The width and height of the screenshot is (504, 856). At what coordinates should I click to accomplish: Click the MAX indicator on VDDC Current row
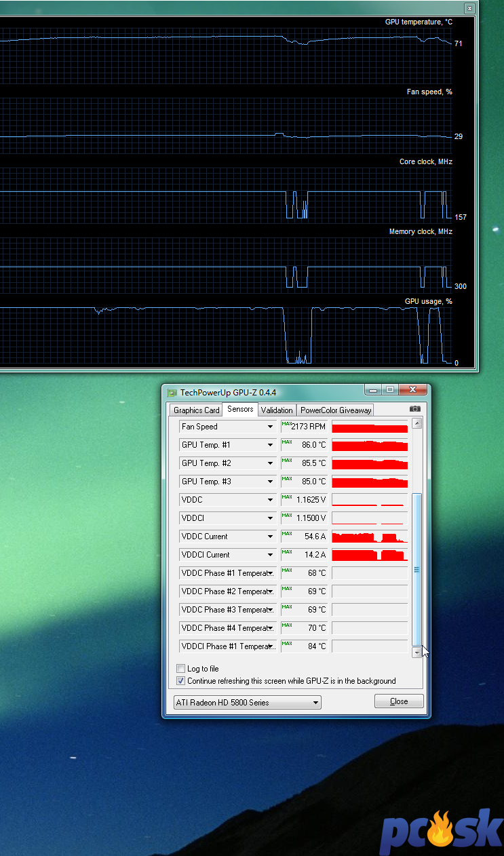(x=287, y=534)
